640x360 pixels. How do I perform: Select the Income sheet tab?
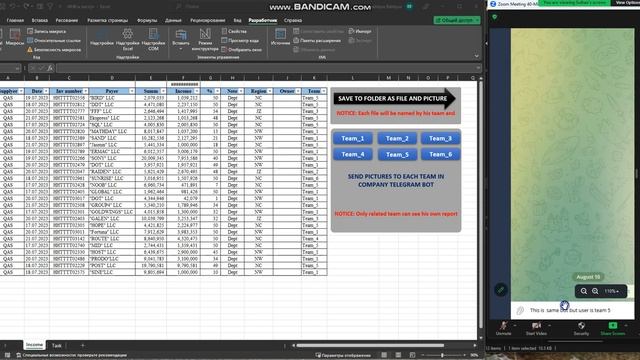tap(34, 345)
